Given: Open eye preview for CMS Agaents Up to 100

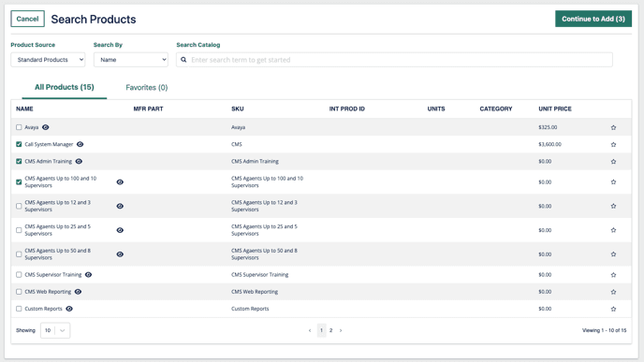Looking at the screenshot, I should 120,181.
